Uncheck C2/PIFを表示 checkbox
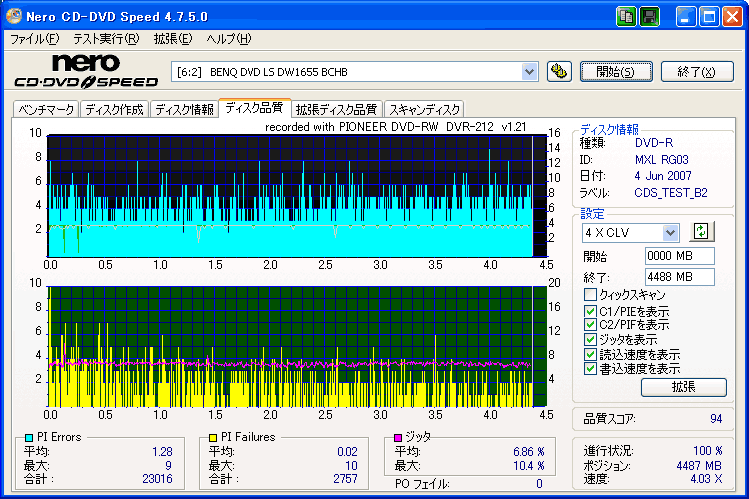This screenshot has width=749, height=499. [590, 325]
